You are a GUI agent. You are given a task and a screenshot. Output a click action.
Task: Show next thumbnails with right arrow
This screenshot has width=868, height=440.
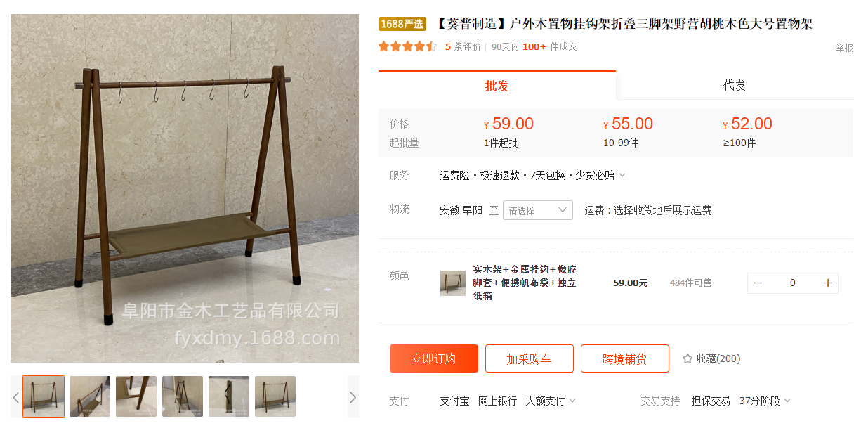pos(353,396)
